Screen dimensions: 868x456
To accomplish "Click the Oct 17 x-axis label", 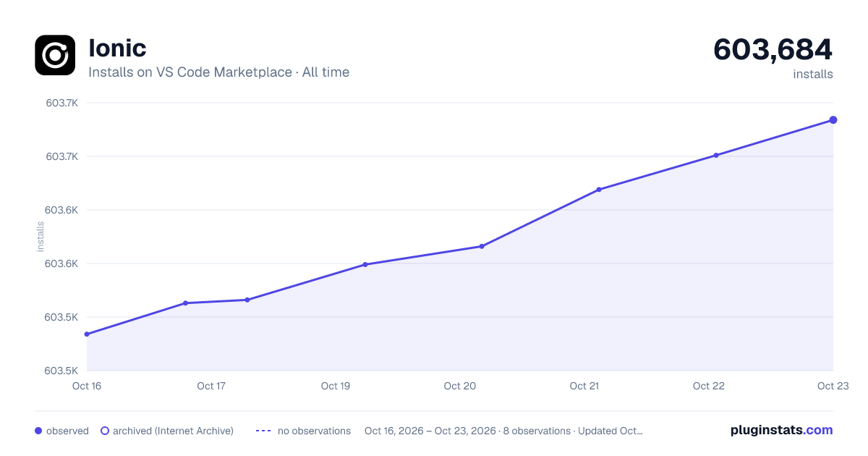I will (x=211, y=386).
